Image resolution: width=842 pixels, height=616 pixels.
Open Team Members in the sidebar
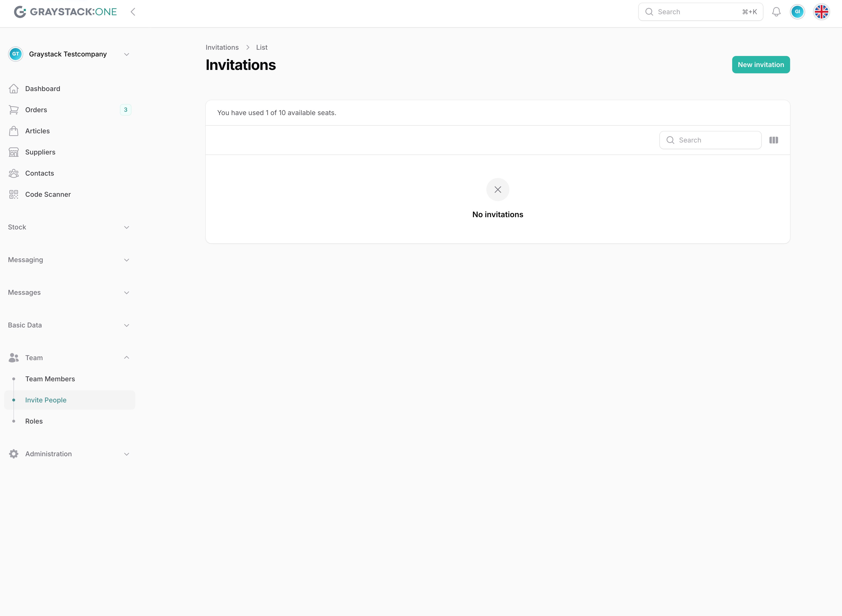pos(50,379)
